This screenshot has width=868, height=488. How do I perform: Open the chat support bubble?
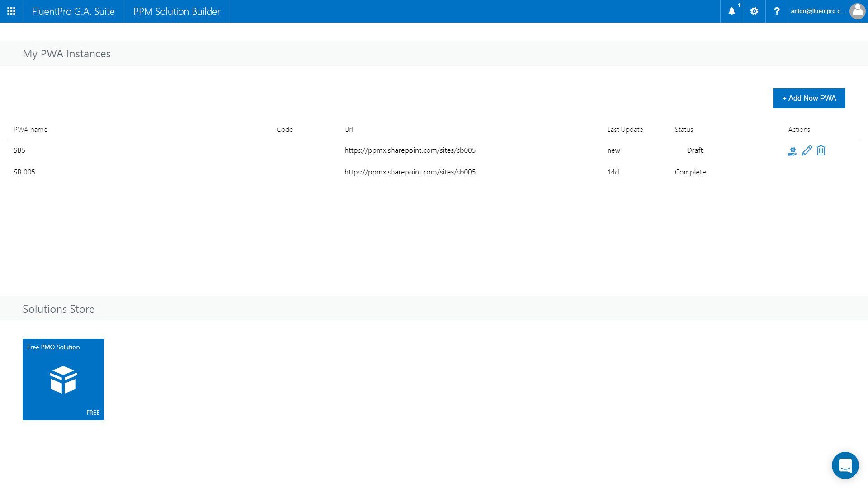845,465
